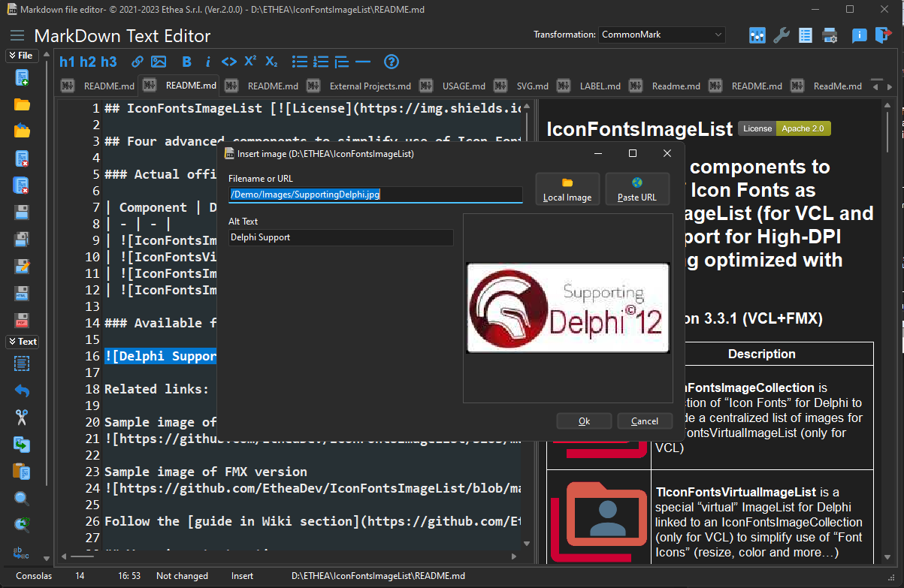The width and height of the screenshot is (904, 588).
Task: Select the active README.md tab
Action: click(x=180, y=85)
